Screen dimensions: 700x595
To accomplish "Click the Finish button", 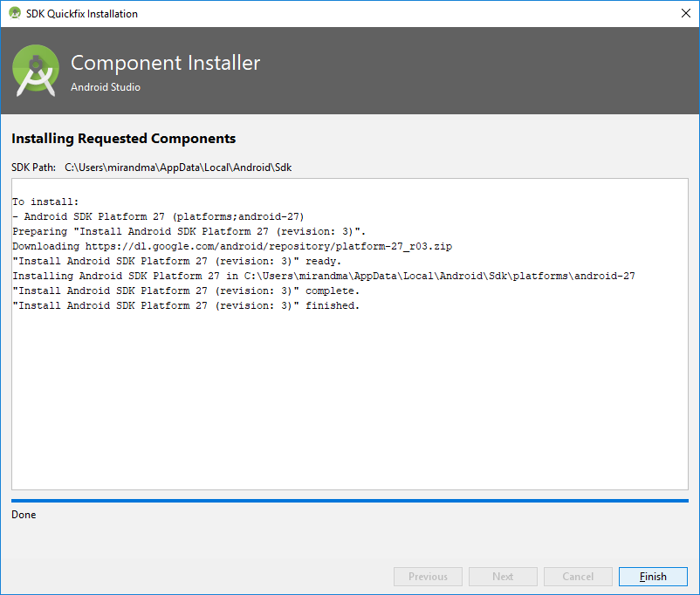I will tap(653, 577).
